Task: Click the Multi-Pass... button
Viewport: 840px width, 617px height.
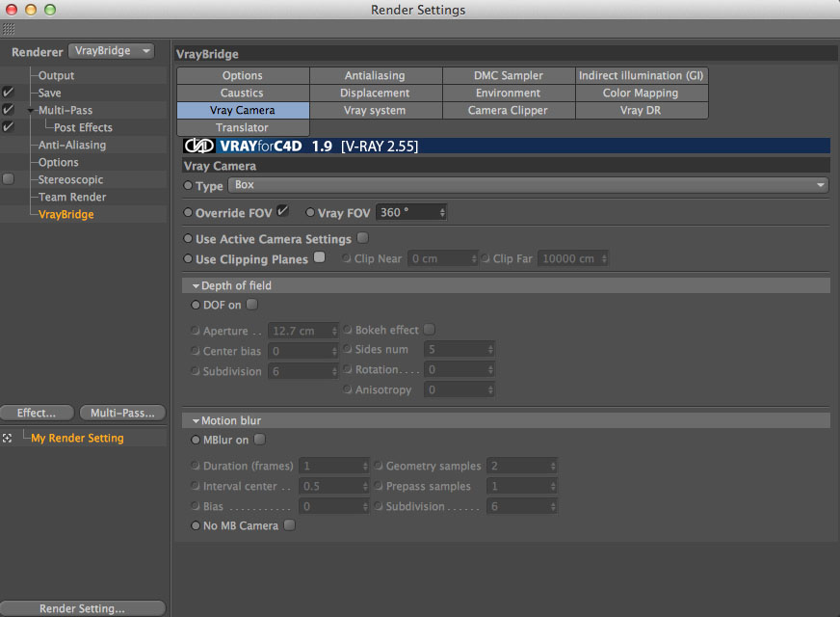Action: click(122, 413)
